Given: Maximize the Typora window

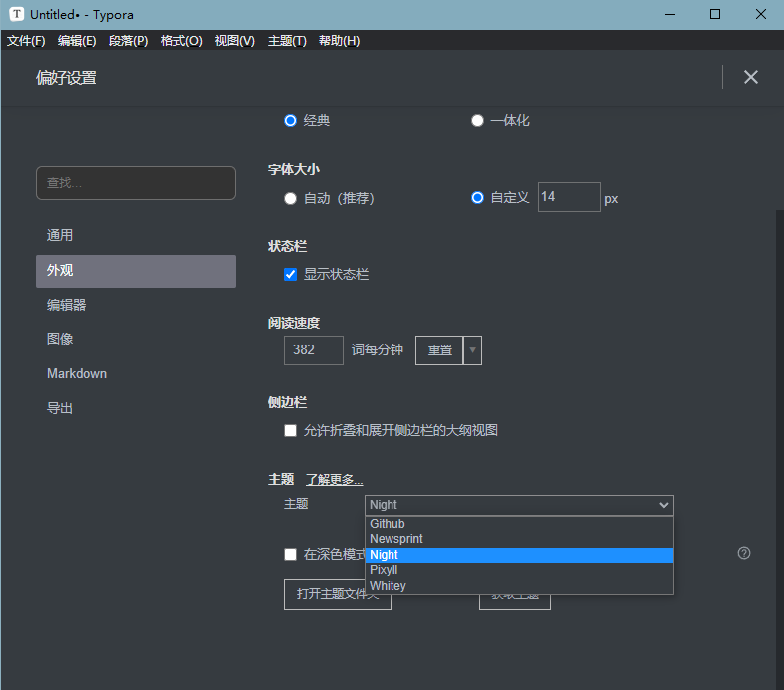Looking at the screenshot, I should 715,14.
